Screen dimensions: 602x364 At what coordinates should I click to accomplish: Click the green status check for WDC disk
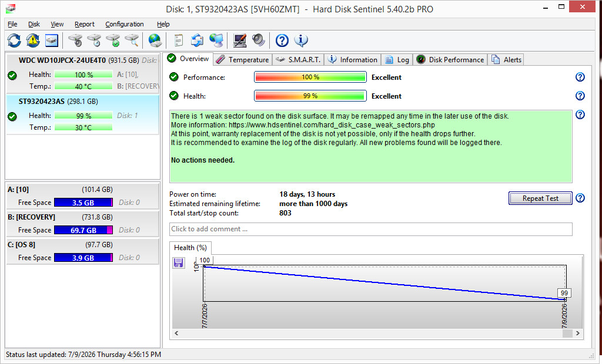12,76
